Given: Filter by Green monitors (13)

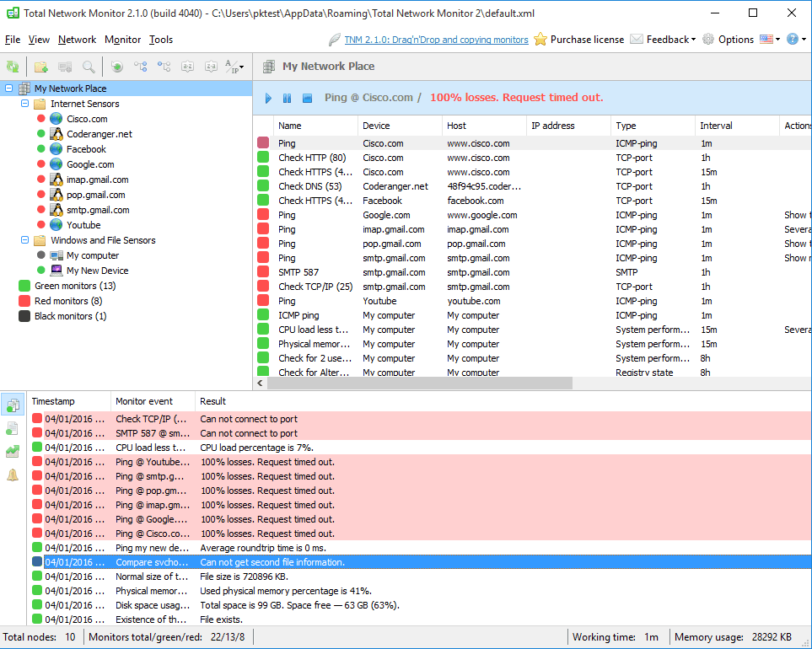Looking at the screenshot, I should (75, 286).
